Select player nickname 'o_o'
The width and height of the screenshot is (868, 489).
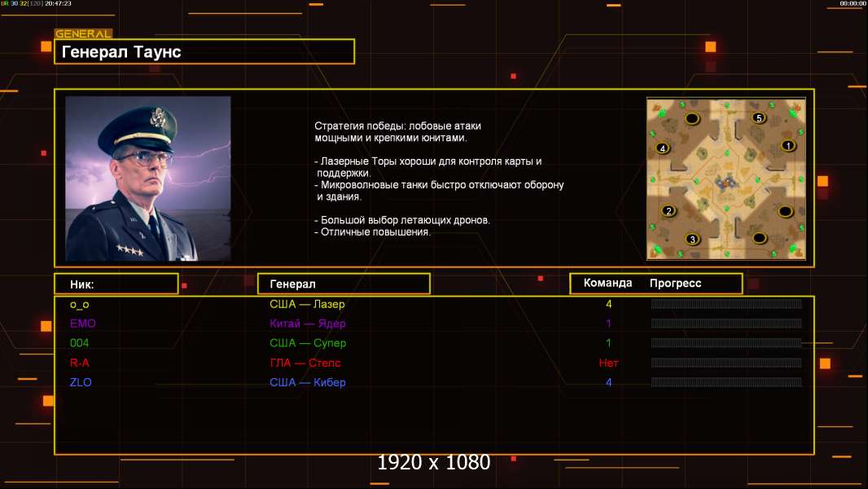click(79, 304)
